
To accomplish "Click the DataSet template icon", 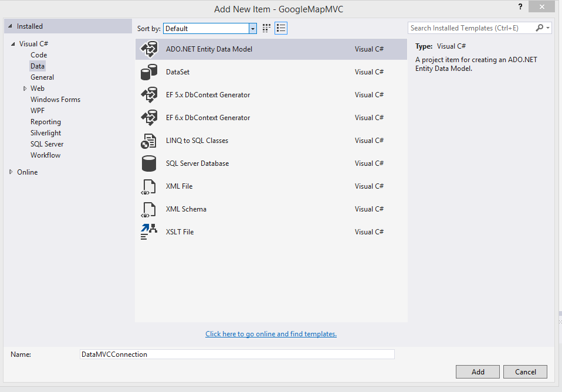I will pos(149,72).
